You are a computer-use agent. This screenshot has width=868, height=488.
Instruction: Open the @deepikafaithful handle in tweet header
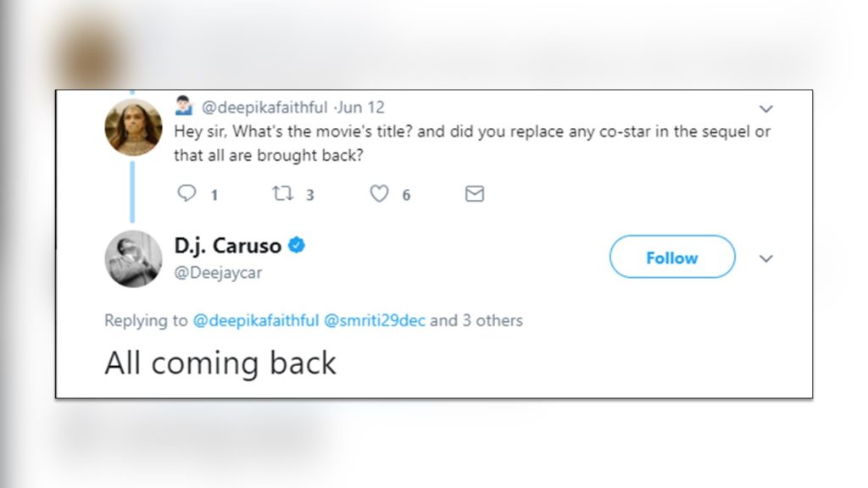[x=264, y=108]
